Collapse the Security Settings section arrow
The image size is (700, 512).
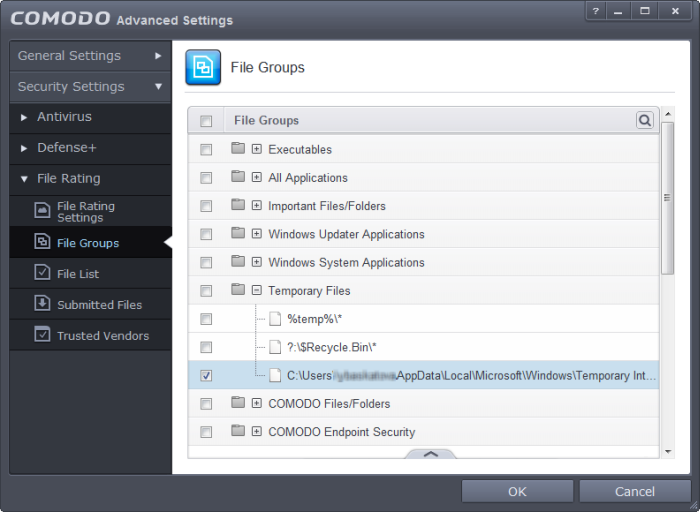click(x=158, y=87)
